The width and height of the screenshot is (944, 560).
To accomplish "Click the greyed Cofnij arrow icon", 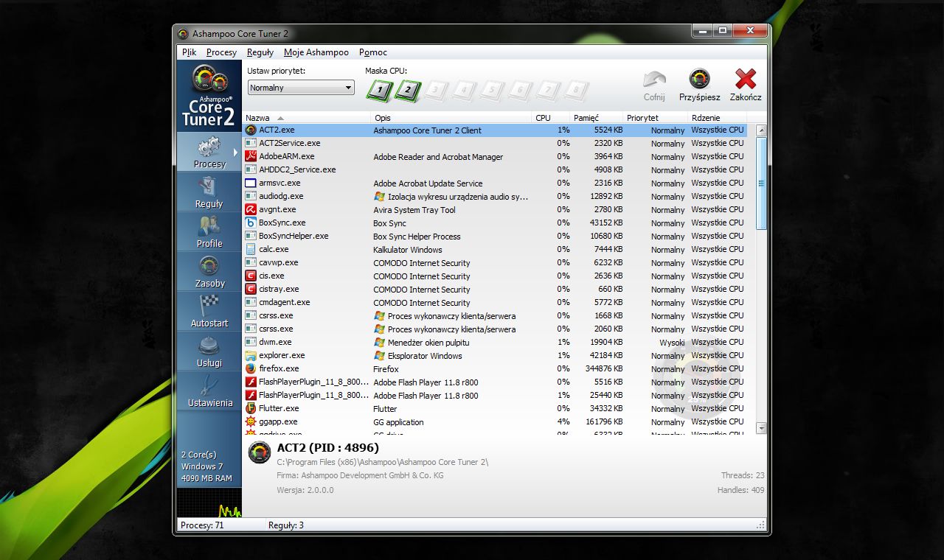I will click(654, 80).
